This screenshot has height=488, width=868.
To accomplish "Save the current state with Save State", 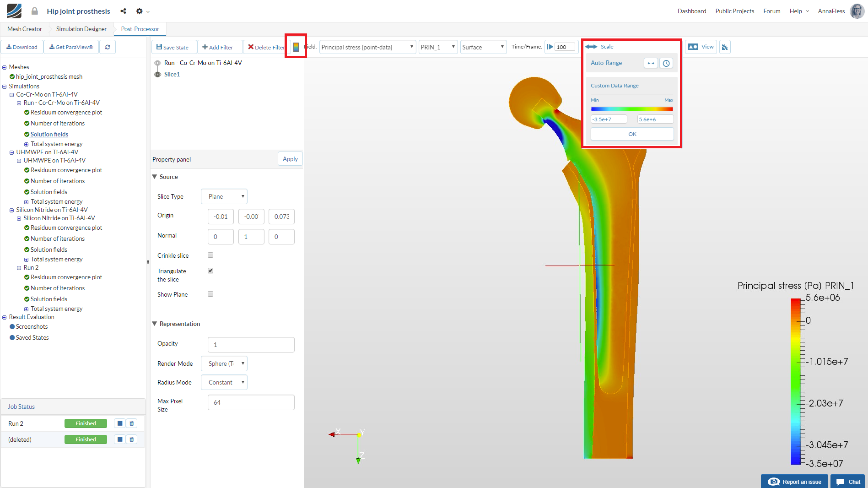I will pos(173,47).
